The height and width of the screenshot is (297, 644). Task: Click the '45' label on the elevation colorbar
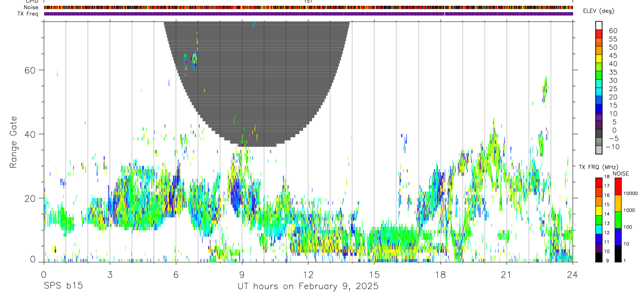click(613, 56)
